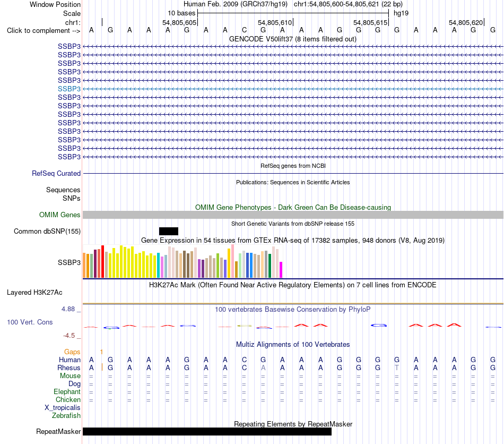Click 'Short Genetic Variants from dbSNP release 155' title
Image resolution: width=504 pixels, height=444 pixels.
coord(293,224)
